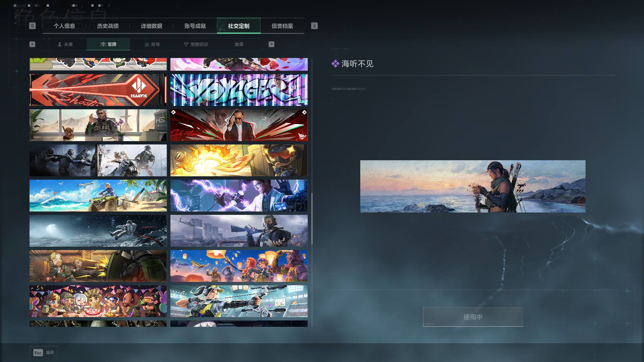Select the 头像 avatar sub-tab
Viewport: 644px width, 362px height.
pos(65,44)
